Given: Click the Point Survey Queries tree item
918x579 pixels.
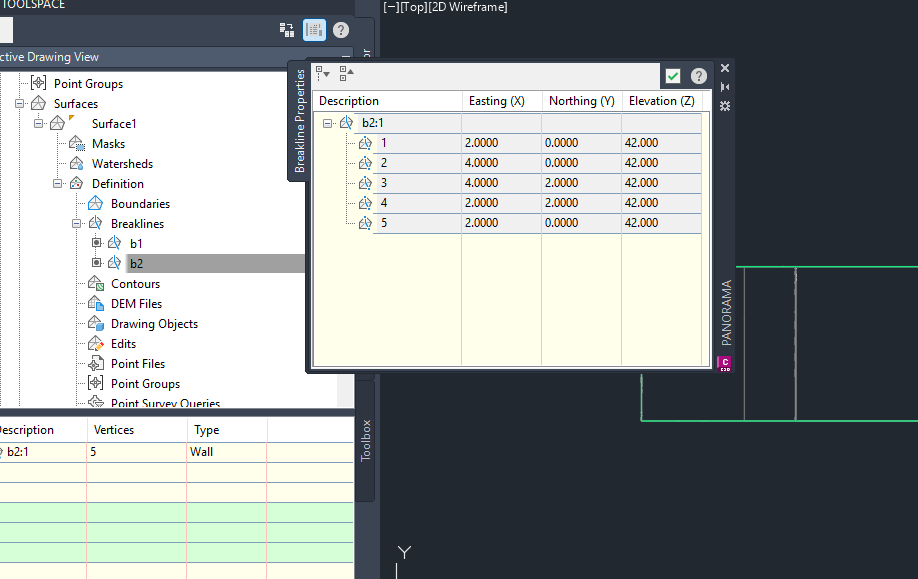Looking at the screenshot, I should (165, 403).
